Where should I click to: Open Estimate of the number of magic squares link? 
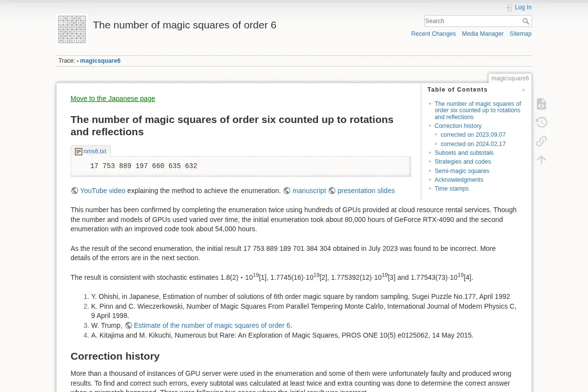click(212, 325)
